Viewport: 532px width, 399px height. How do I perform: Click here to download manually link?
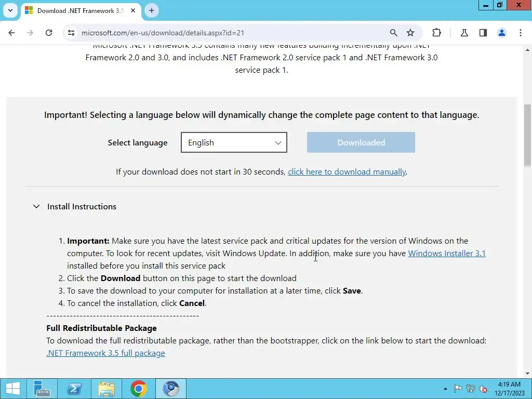coord(347,171)
